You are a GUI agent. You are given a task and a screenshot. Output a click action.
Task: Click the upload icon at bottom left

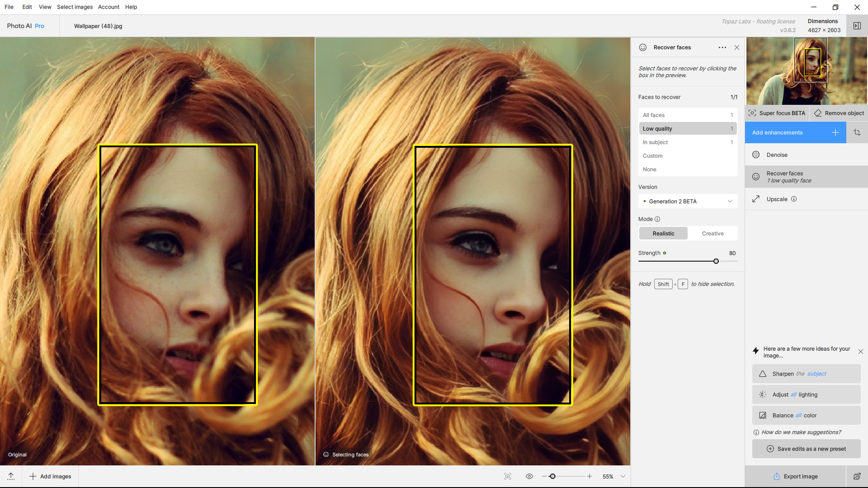point(11,476)
